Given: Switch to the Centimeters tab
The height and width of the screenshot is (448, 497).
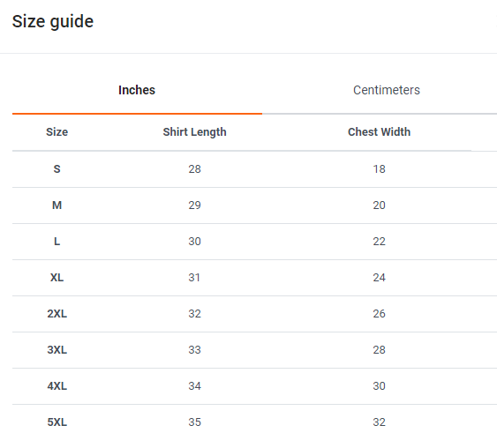Looking at the screenshot, I should pyautogui.click(x=386, y=90).
